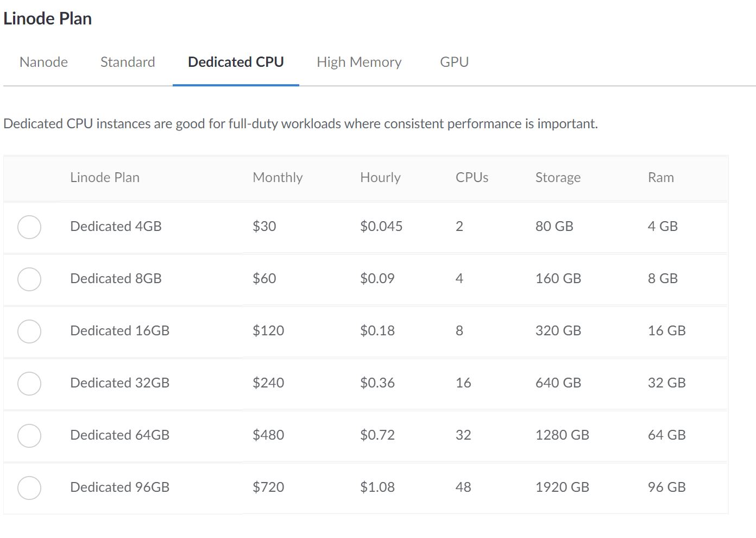Click the $0.18 hourly price
Viewport: 756px width, 538px height.
377,331
